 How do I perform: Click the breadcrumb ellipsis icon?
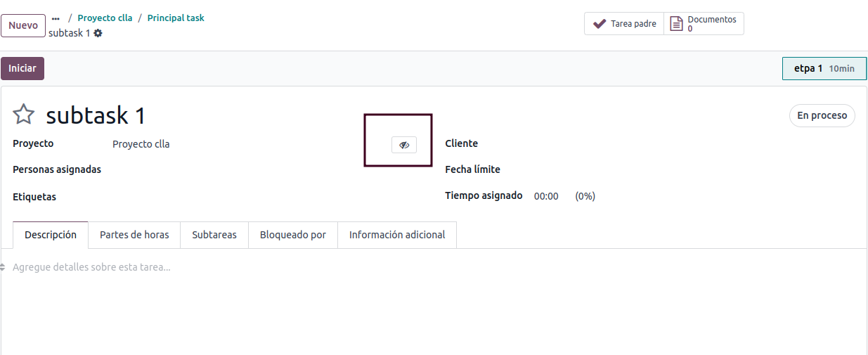click(x=56, y=18)
